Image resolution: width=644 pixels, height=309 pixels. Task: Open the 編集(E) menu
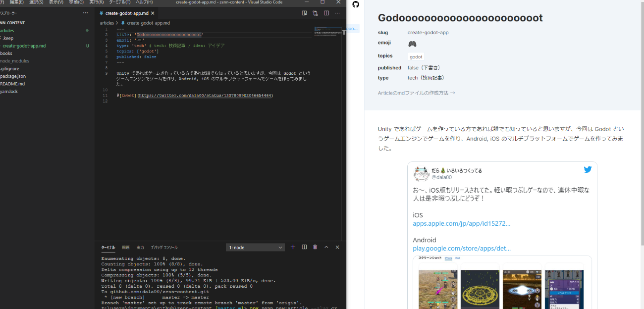(x=16, y=2)
